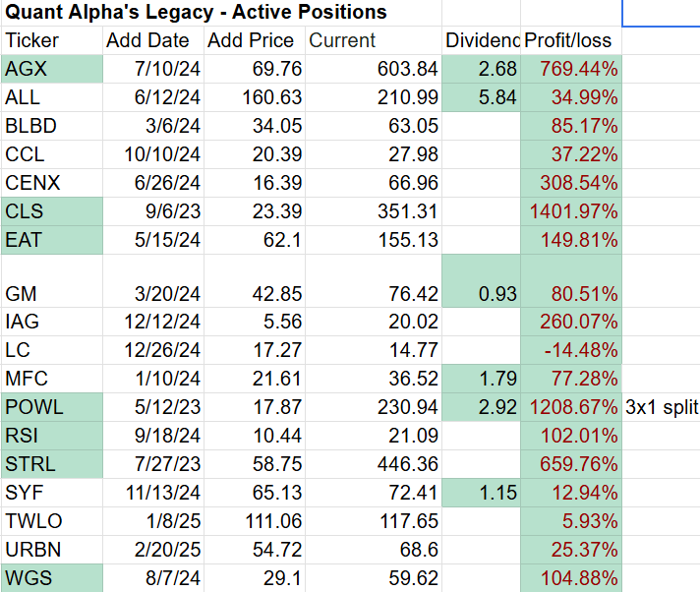The width and height of the screenshot is (700, 592).
Task: Select TWLO add price 111.06
Action: click(254, 521)
